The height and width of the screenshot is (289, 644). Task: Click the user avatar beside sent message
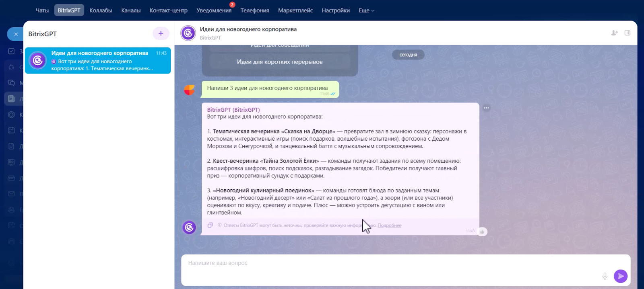click(189, 90)
